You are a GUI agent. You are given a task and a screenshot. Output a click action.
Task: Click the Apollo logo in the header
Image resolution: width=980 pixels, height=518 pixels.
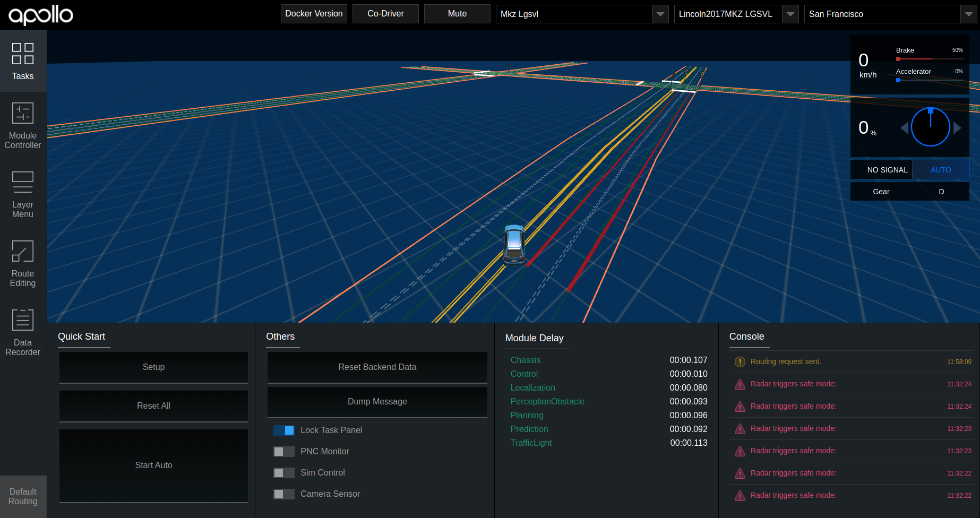[40, 14]
